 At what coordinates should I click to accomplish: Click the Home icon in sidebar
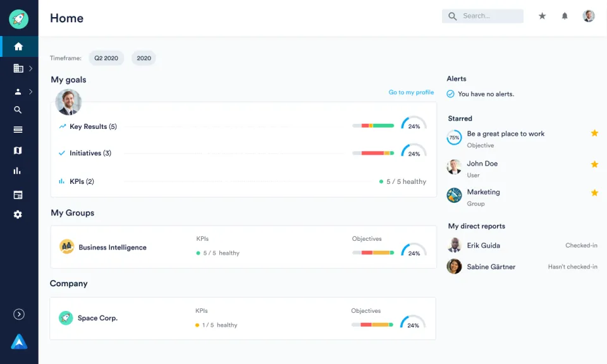(x=18, y=46)
